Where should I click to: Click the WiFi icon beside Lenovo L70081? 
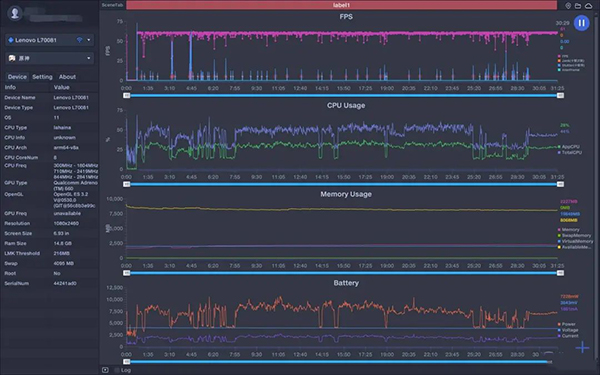(x=80, y=40)
